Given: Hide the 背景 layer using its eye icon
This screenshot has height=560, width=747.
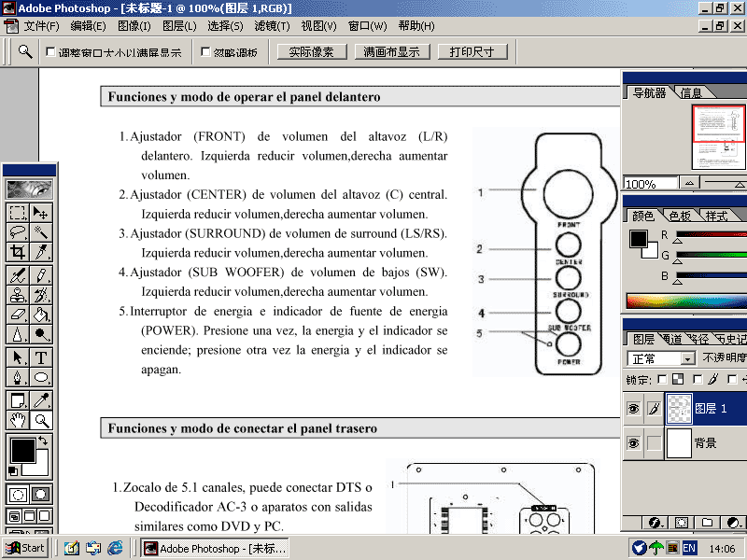Looking at the screenshot, I should [633, 442].
